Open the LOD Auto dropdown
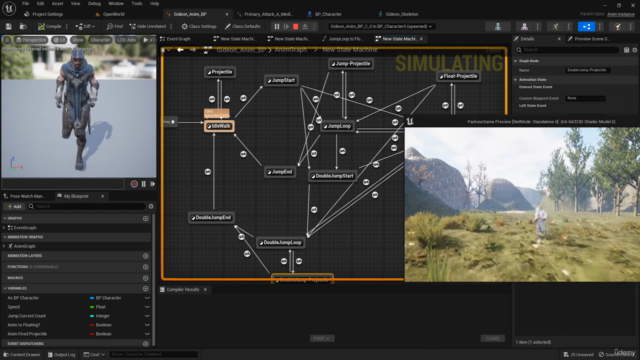Image resolution: width=640 pixels, height=360 pixels. [x=126, y=40]
